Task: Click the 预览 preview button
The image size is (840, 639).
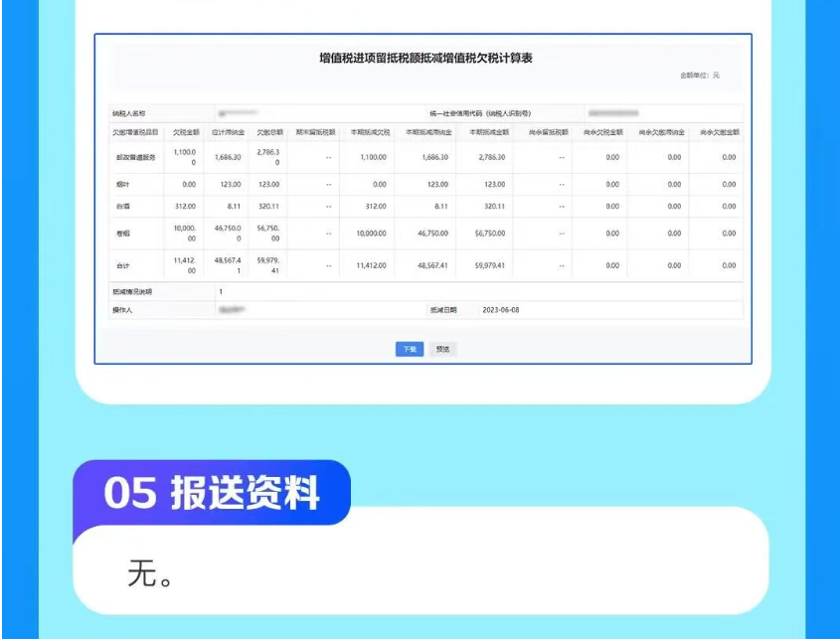Action: click(x=442, y=349)
